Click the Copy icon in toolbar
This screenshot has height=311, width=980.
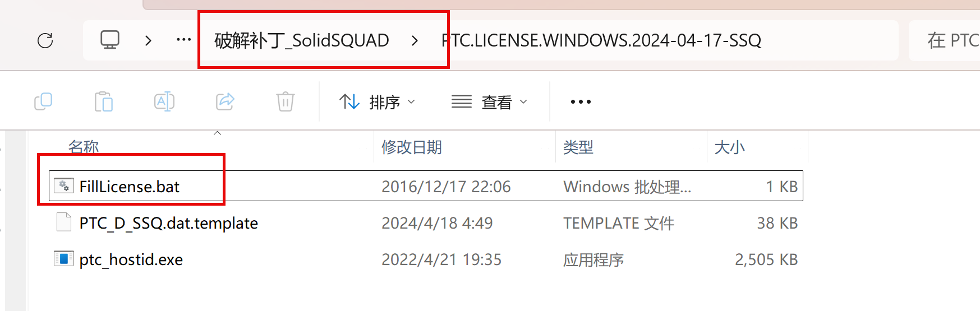point(43,101)
